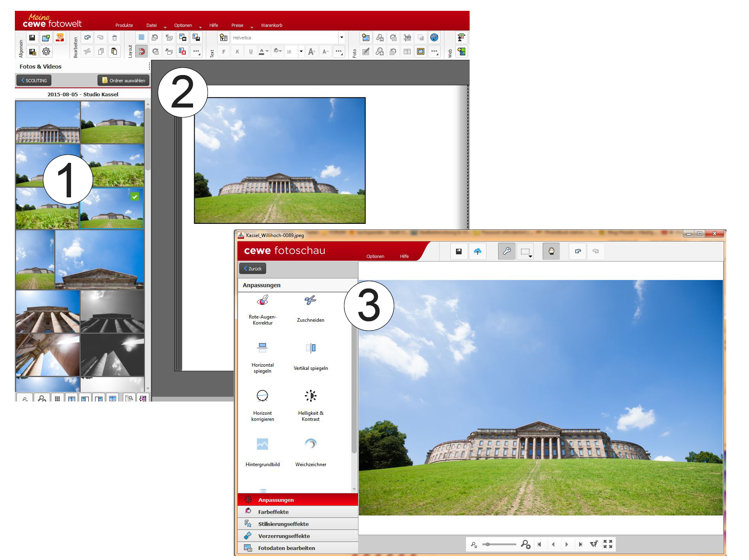Toggle the hand pan tool in Fotoschau

pos(552,252)
